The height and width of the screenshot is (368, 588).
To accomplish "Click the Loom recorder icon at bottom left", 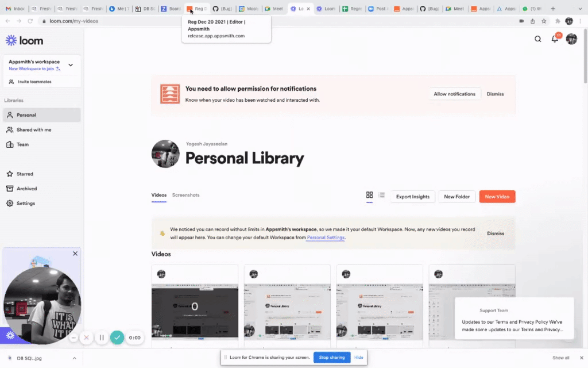I will click(10, 335).
